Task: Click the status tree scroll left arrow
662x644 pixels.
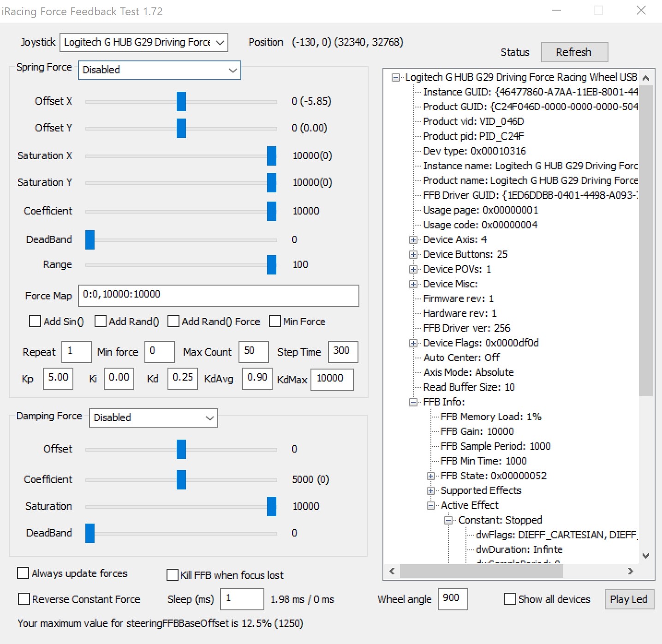Action: (x=392, y=571)
